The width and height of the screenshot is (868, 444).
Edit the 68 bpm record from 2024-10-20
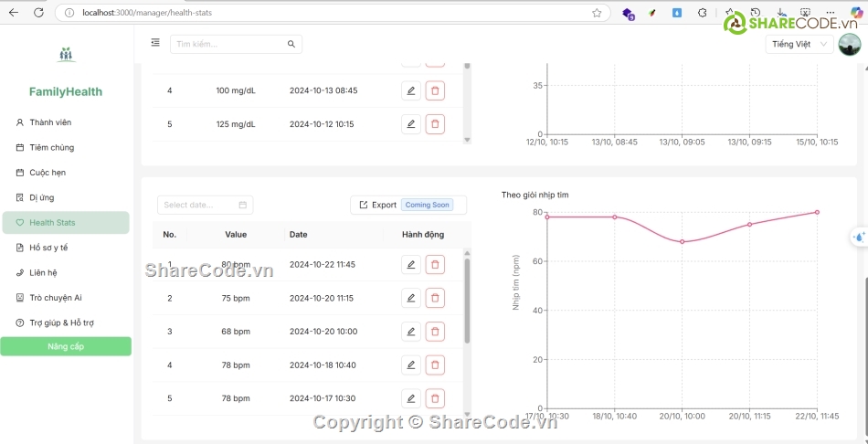[411, 332]
